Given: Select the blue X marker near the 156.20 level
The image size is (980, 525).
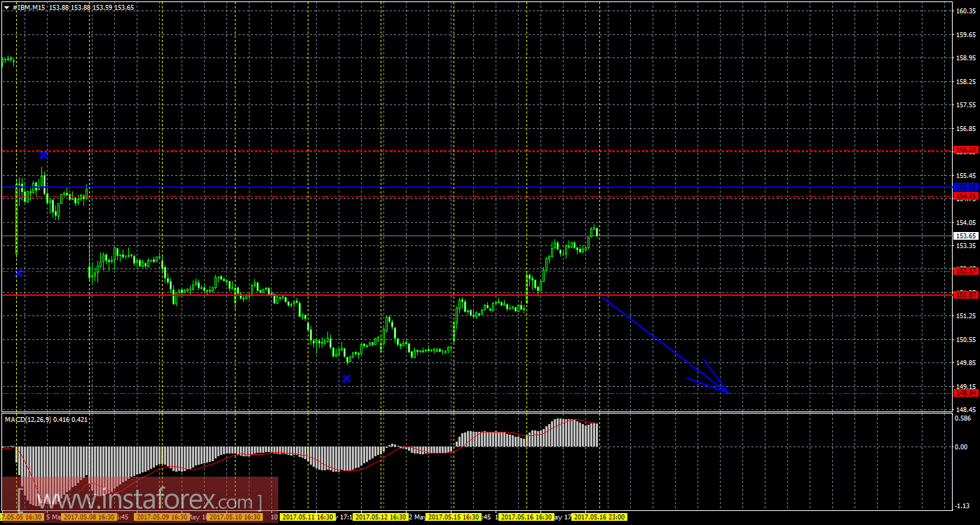Looking at the screenshot, I should click(x=43, y=155).
